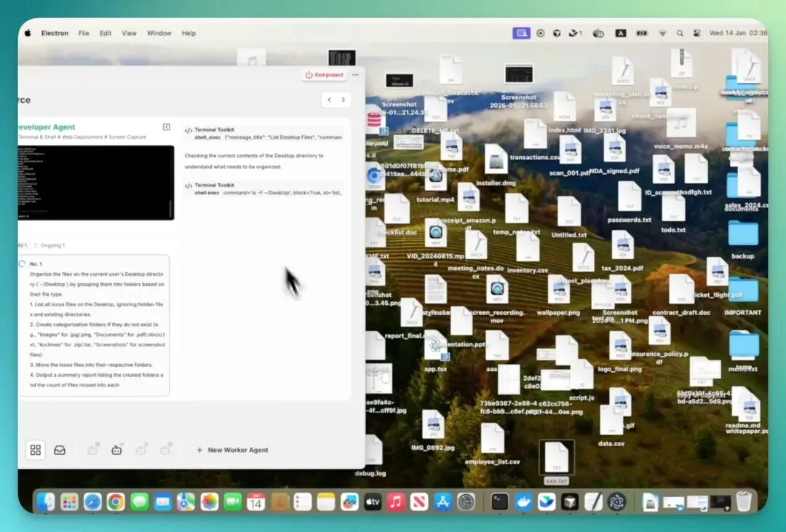Select the passwords.txt file on desktop

pos(629,199)
